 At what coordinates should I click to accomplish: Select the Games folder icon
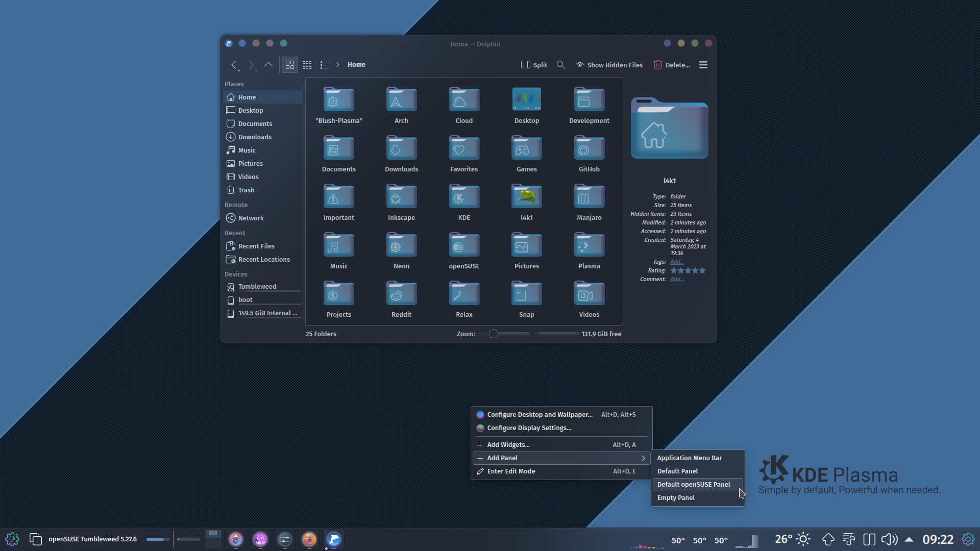pyautogui.click(x=527, y=148)
